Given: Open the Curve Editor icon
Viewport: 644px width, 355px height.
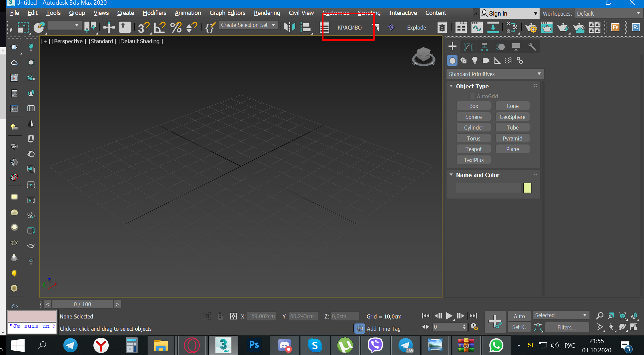Looking at the screenshot, I should 477,27.
